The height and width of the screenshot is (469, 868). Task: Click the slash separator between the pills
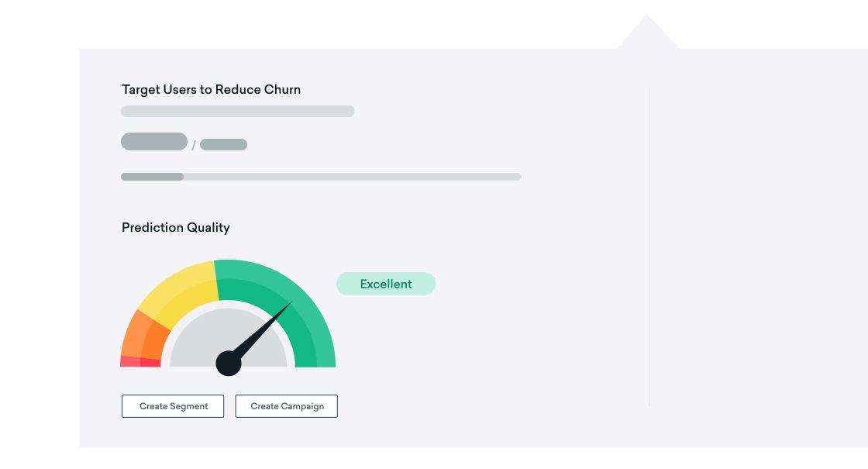(194, 145)
